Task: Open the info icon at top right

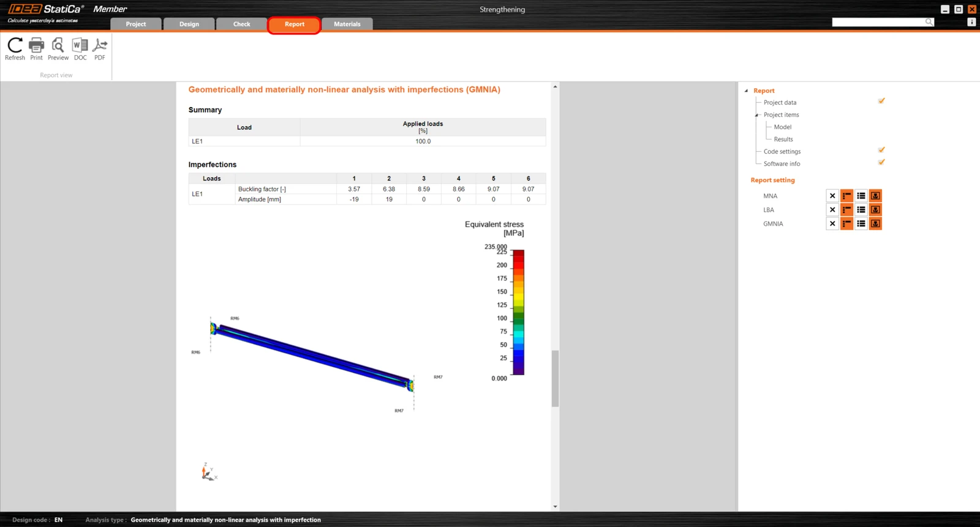Action: click(x=971, y=22)
